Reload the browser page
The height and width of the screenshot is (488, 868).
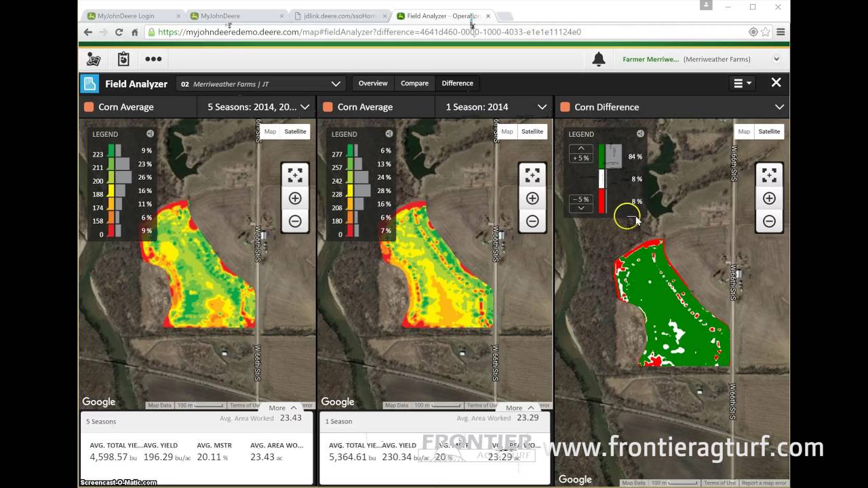(119, 32)
